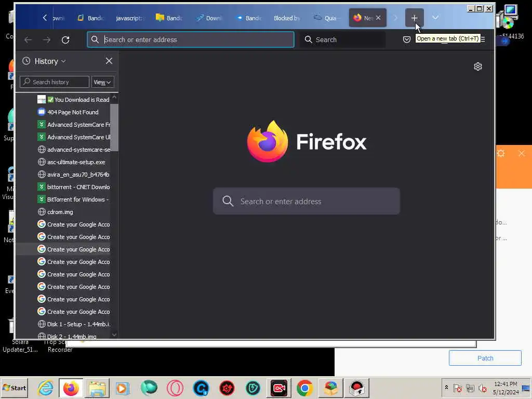
Task: Switch to Downl tab with blue arrow icon
Action: click(209, 18)
